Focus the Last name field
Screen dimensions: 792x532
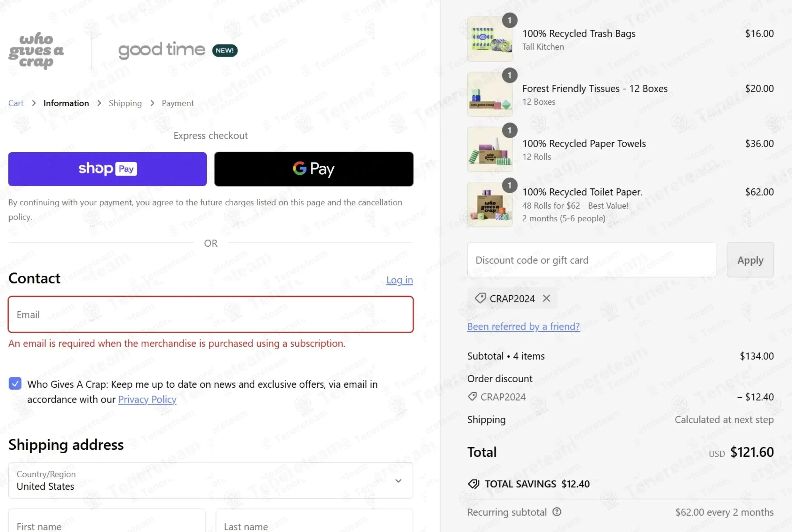pyautogui.click(x=314, y=521)
